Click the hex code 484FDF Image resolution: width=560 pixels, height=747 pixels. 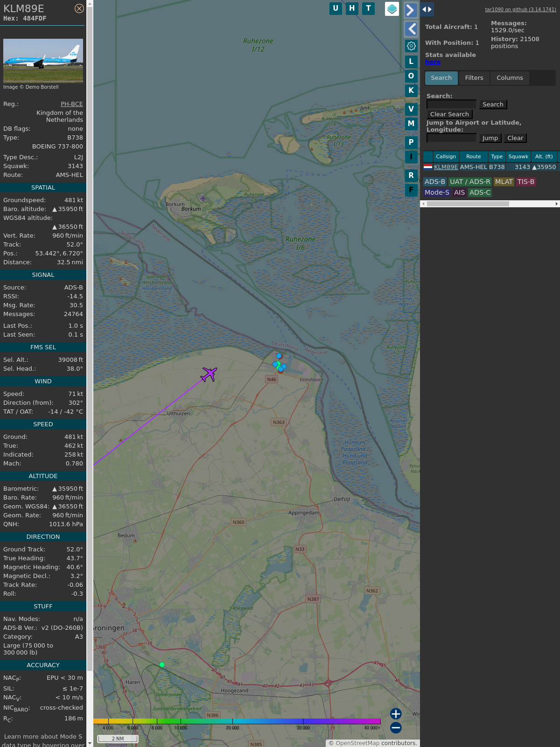point(35,18)
